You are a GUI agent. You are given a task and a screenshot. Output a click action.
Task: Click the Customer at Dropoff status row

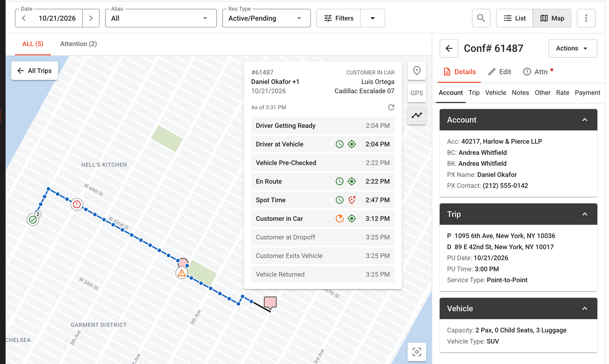[323, 237]
